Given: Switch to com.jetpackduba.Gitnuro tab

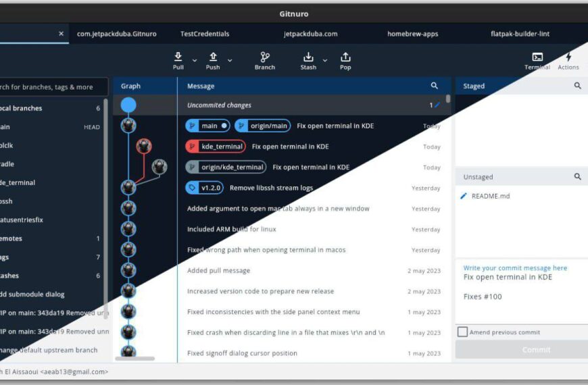Looking at the screenshot, I should [x=117, y=34].
